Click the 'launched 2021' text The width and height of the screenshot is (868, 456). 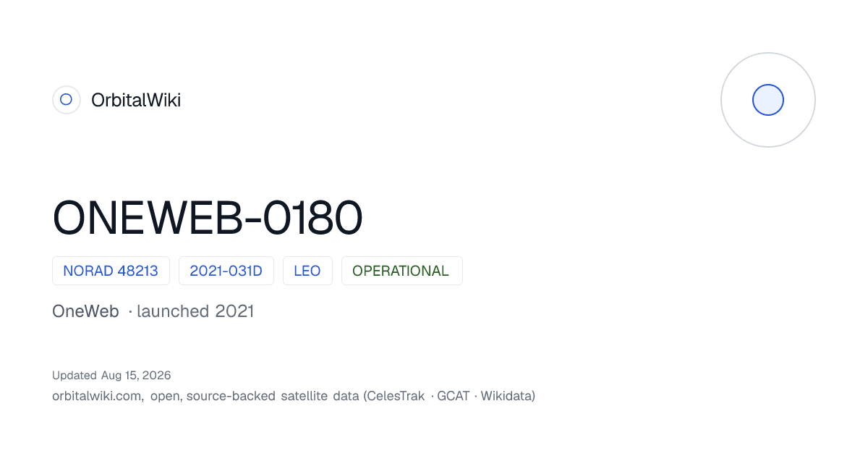pyautogui.click(x=195, y=311)
